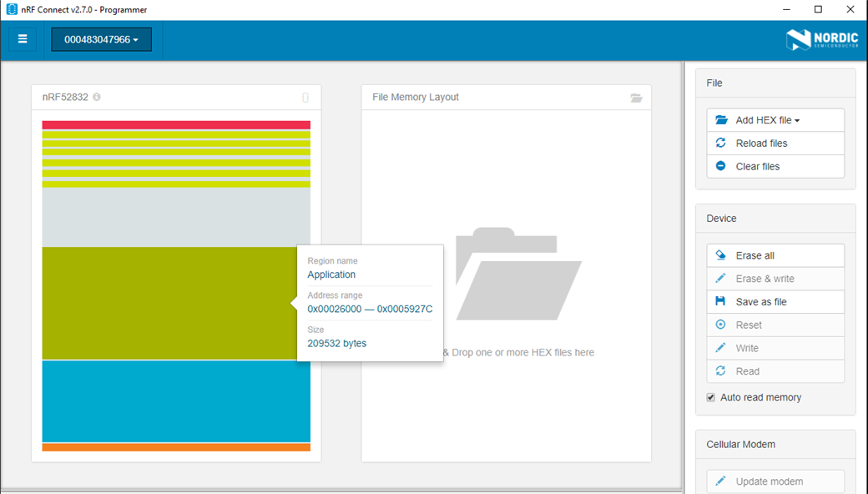The width and height of the screenshot is (868, 494).
Task: Click the Nordic Semiconductor logo
Action: pos(822,40)
